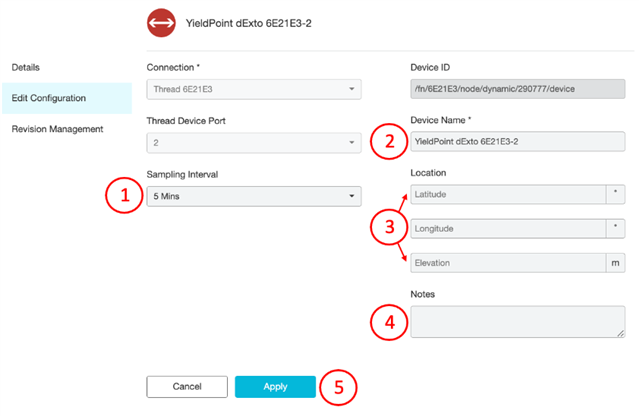Click the page title YieldPoint dExto 6E21E3-2

pos(249,23)
